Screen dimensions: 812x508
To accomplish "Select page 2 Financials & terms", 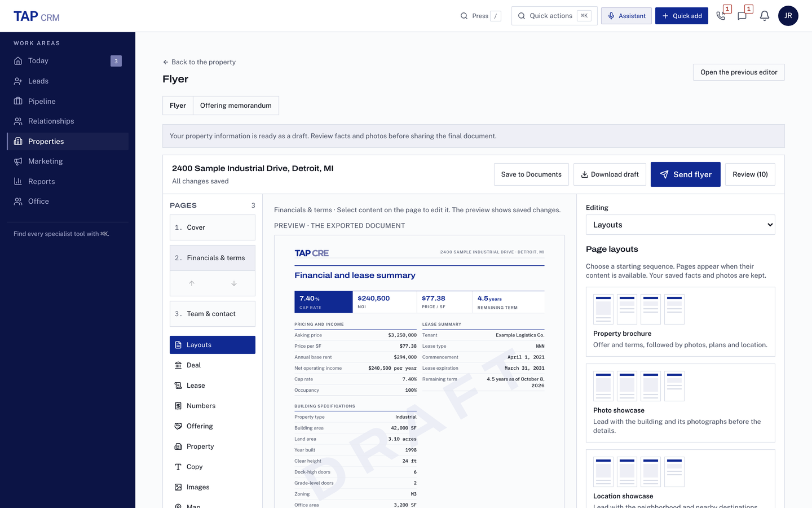I will coord(213,258).
